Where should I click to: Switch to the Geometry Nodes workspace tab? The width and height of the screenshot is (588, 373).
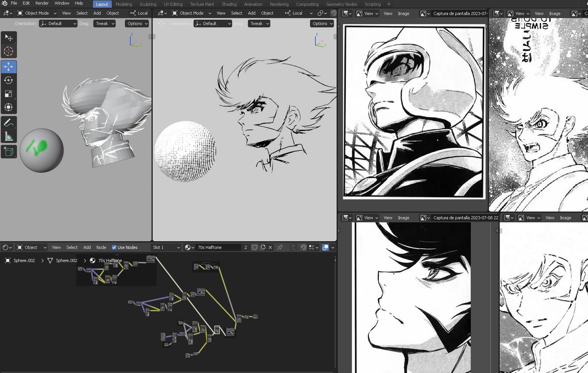pyautogui.click(x=342, y=4)
